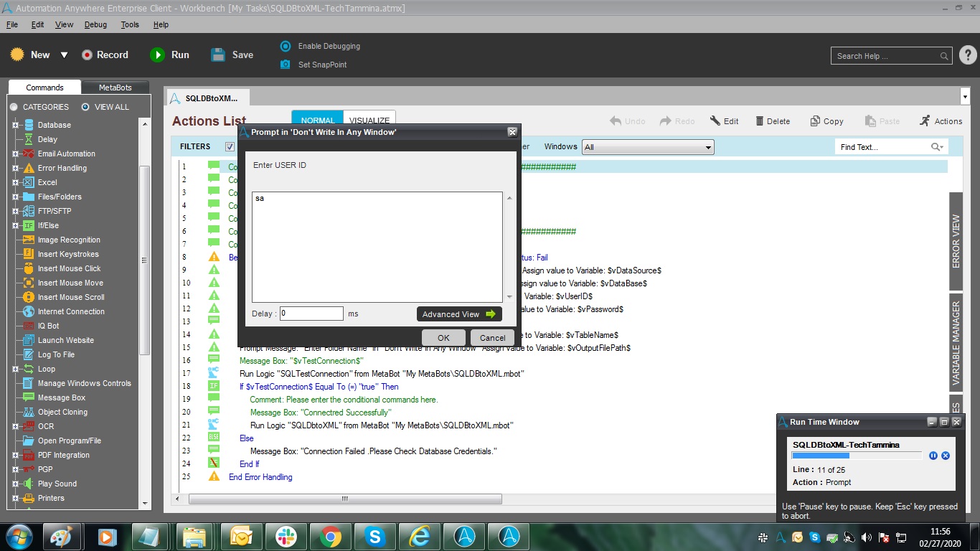The height and width of the screenshot is (551, 980).
Task: Click the Run button in toolbar
Action: coord(169,55)
